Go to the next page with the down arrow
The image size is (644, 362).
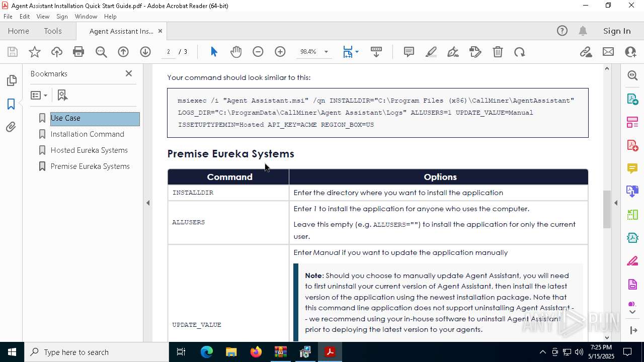point(145,52)
